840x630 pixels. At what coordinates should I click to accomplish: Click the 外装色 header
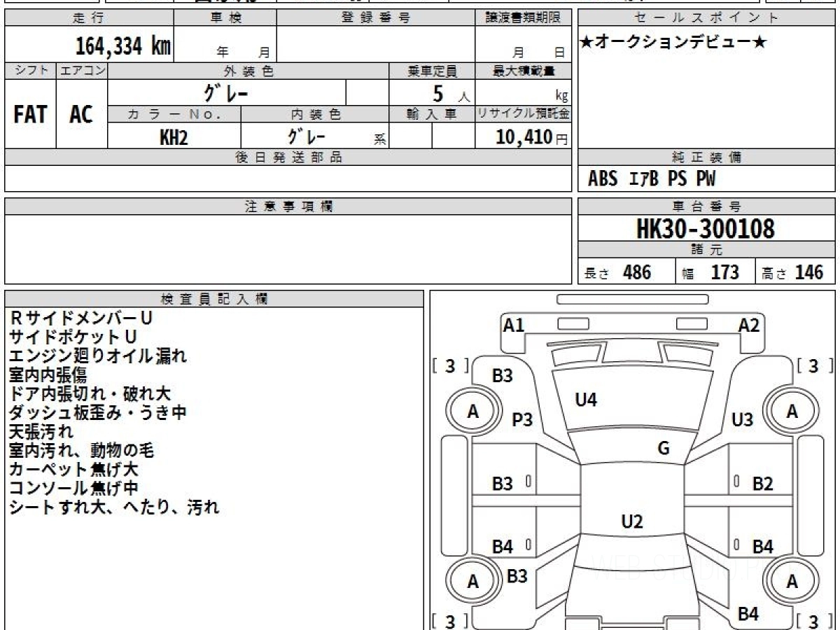(248, 71)
